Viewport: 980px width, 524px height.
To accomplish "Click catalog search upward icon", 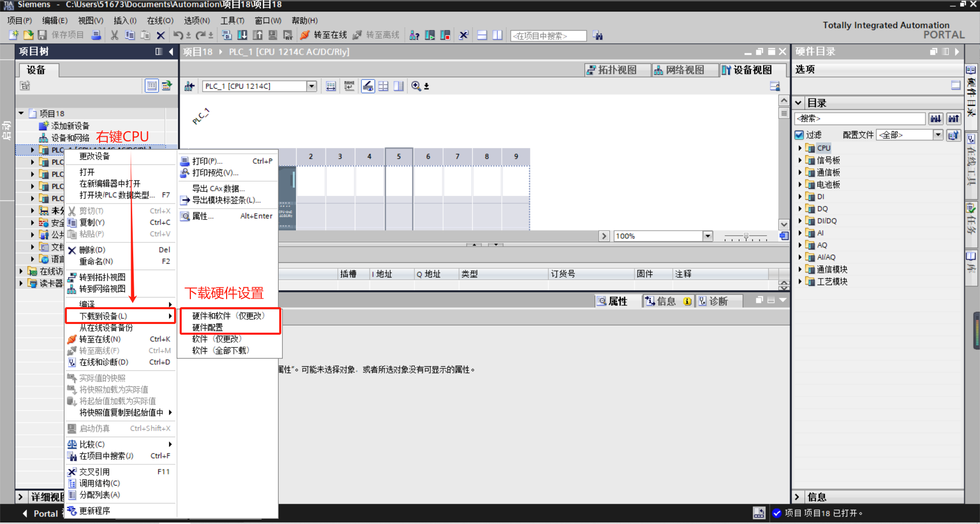I will (x=953, y=119).
